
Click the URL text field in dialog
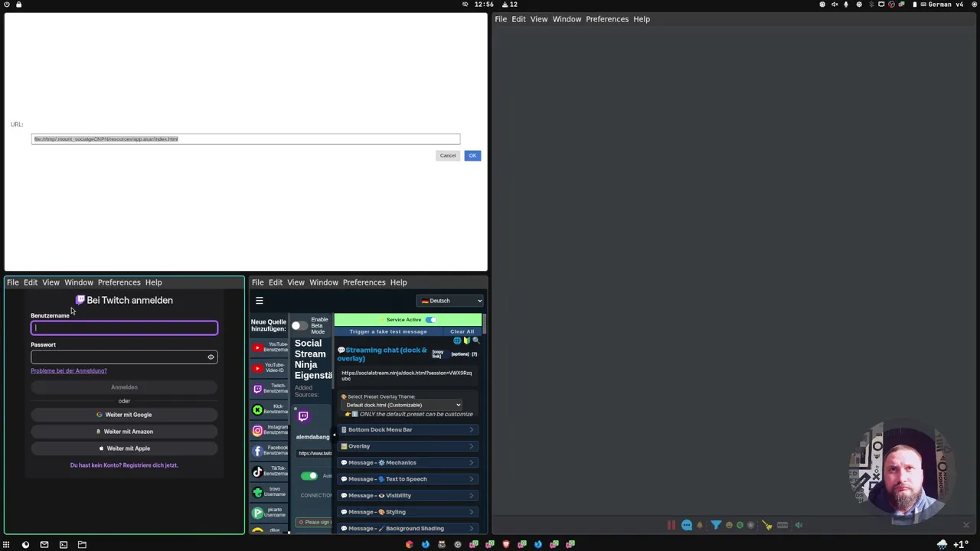(246, 139)
